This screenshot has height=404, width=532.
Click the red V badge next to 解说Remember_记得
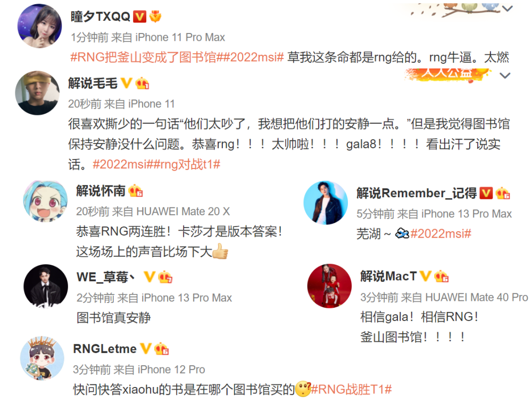(x=486, y=193)
